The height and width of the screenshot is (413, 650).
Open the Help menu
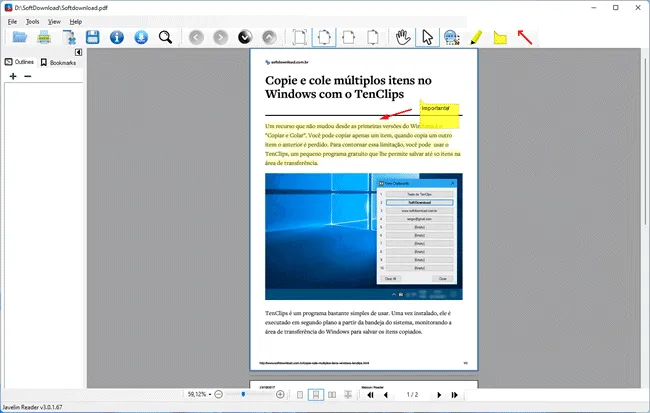(75, 22)
